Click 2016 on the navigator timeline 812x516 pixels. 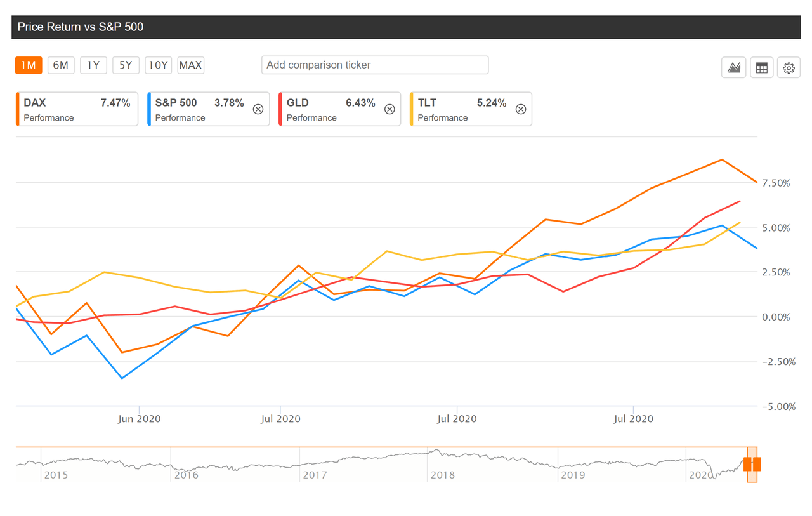(x=186, y=475)
